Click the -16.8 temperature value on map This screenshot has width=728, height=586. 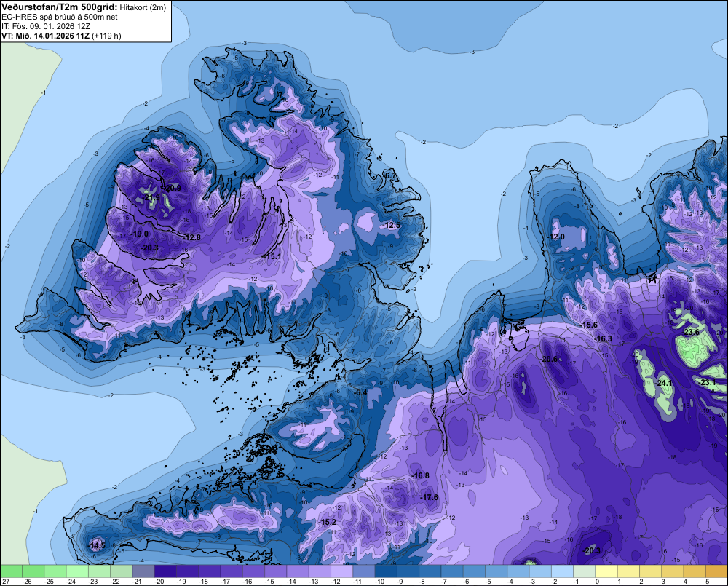click(421, 475)
